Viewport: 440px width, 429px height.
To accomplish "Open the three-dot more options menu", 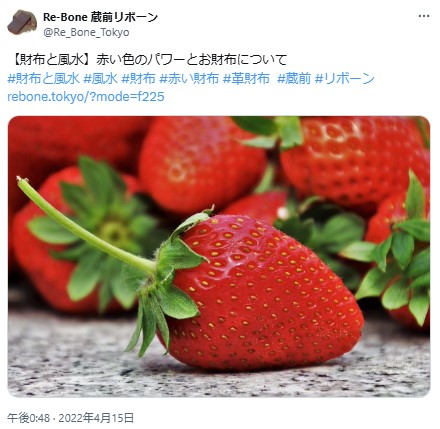I will pos(424,16).
